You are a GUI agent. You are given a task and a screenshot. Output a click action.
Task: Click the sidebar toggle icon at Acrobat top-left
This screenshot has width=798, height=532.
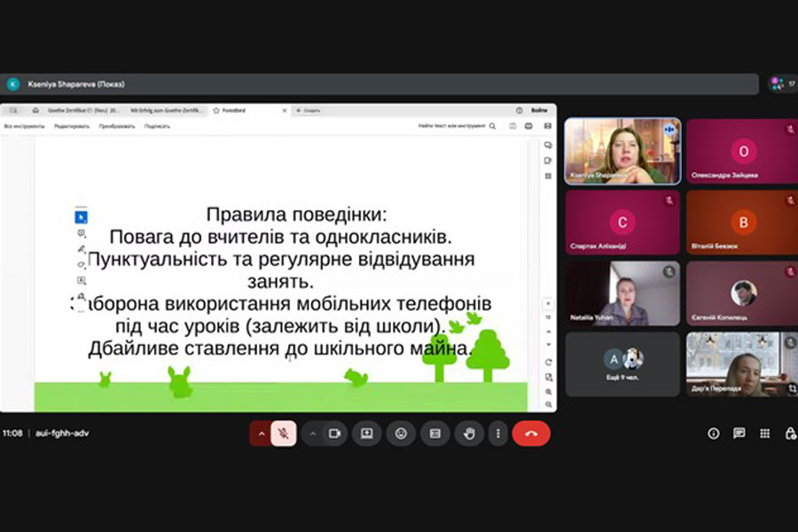(x=13, y=111)
